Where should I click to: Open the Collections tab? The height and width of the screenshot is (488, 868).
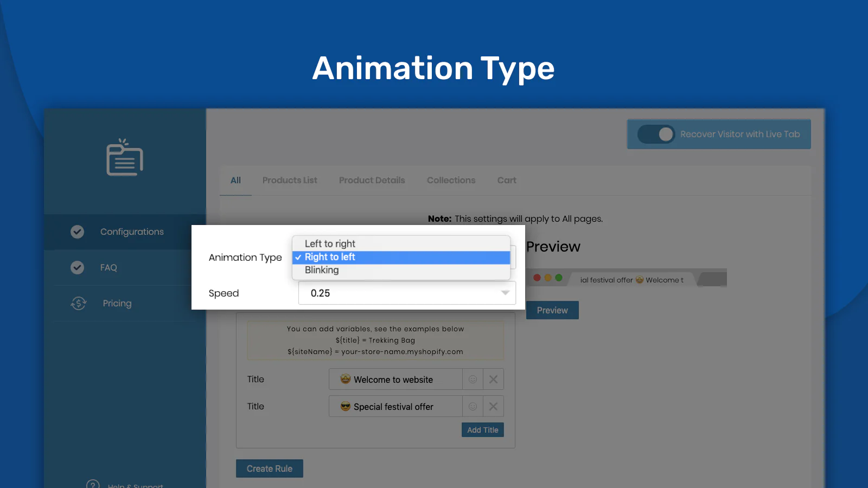pos(451,181)
